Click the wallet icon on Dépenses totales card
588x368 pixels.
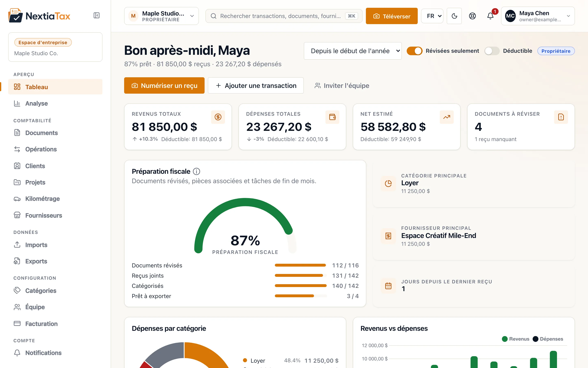(x=332, y=117)
